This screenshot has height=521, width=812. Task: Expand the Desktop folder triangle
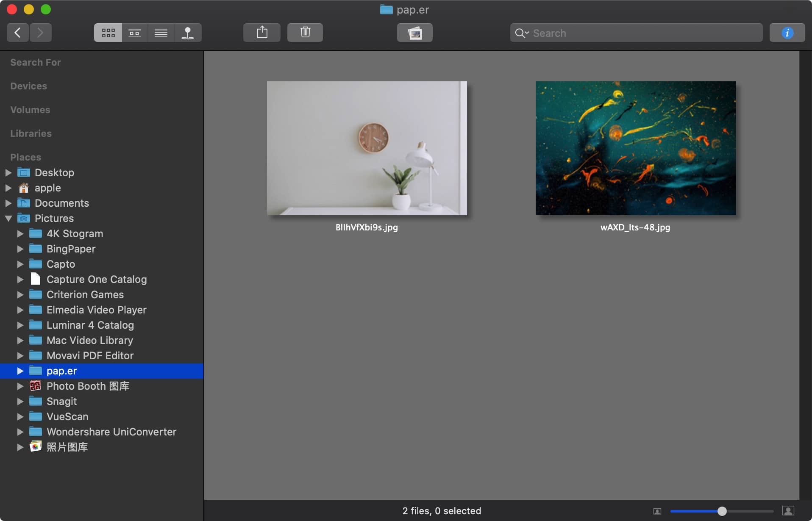pyautogui.click(x=8, y=172)
